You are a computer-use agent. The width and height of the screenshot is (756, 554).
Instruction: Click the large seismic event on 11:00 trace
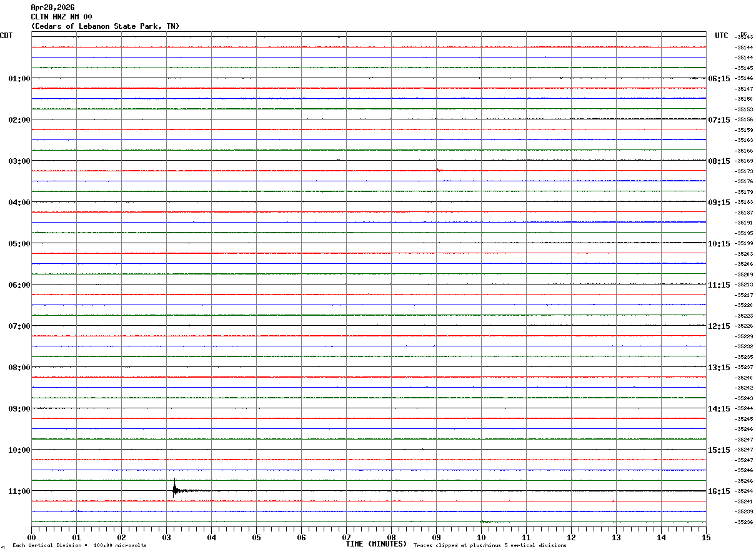[x=175, y=490]
